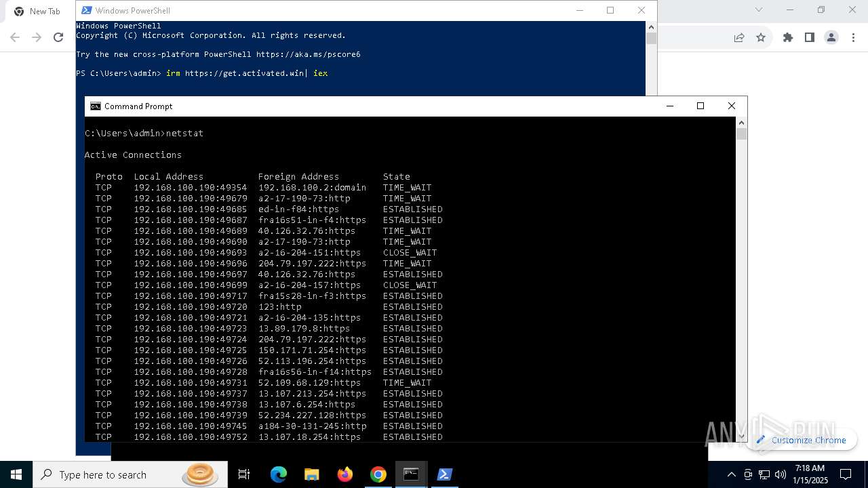The image size is (868, 488).
Task: Click a184-30-131-245:http address entry
Action: click(312, 426)
